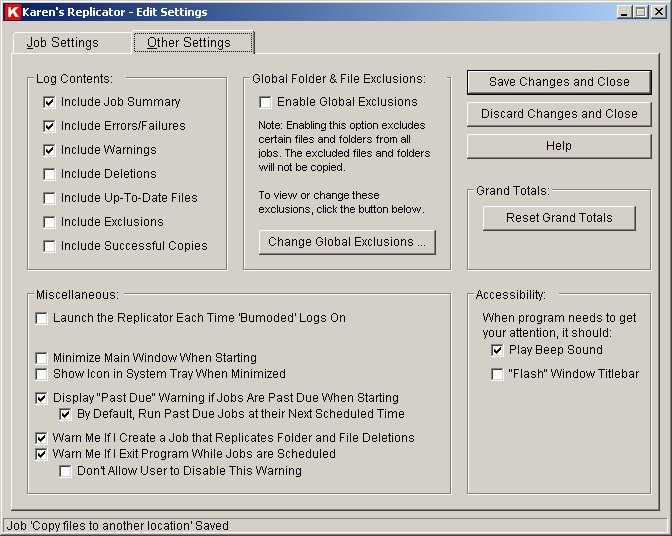The image size is (672, 536).
Task: Turn on Include Exclusions option
Action: tap(49, 222)
